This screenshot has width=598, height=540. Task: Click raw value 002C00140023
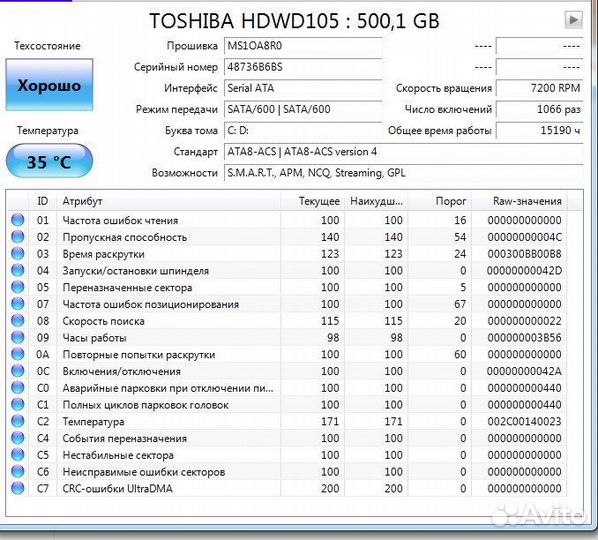524,421
